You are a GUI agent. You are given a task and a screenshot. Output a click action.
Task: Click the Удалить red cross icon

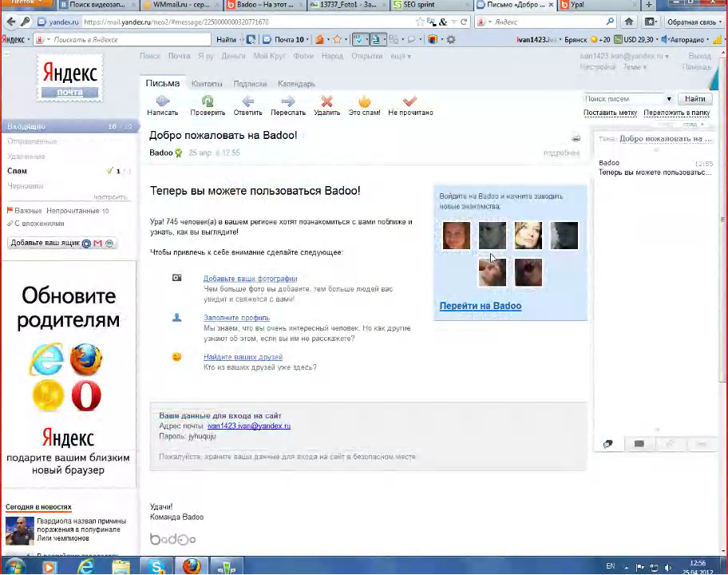pyautogui.click(x=326, y=101)
